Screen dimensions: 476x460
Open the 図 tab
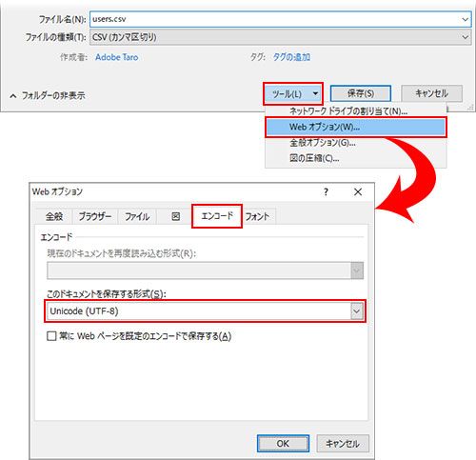click(x=175, y=216)
